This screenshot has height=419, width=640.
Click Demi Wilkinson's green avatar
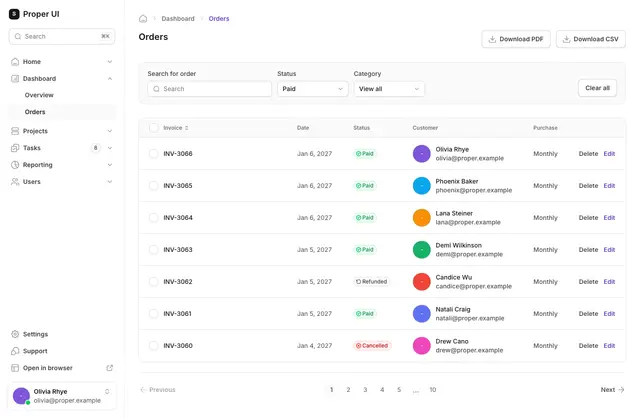(422, 250)
